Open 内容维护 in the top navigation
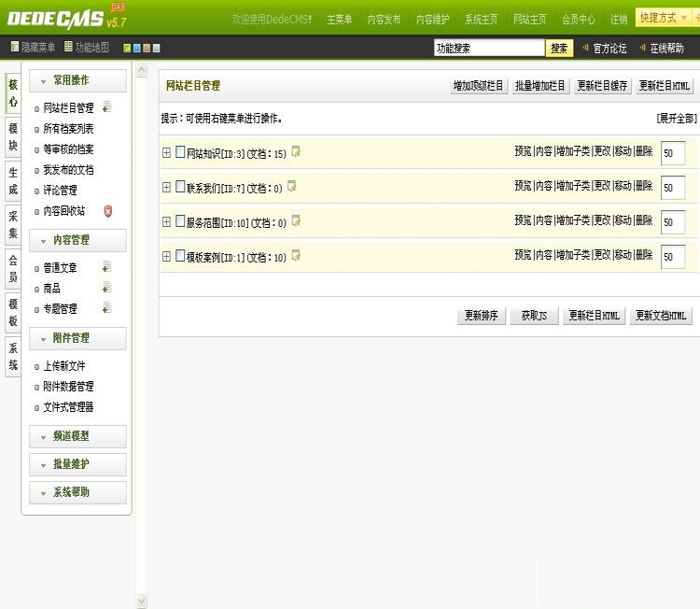Screen dimensions: 700x609 (432, 20)
